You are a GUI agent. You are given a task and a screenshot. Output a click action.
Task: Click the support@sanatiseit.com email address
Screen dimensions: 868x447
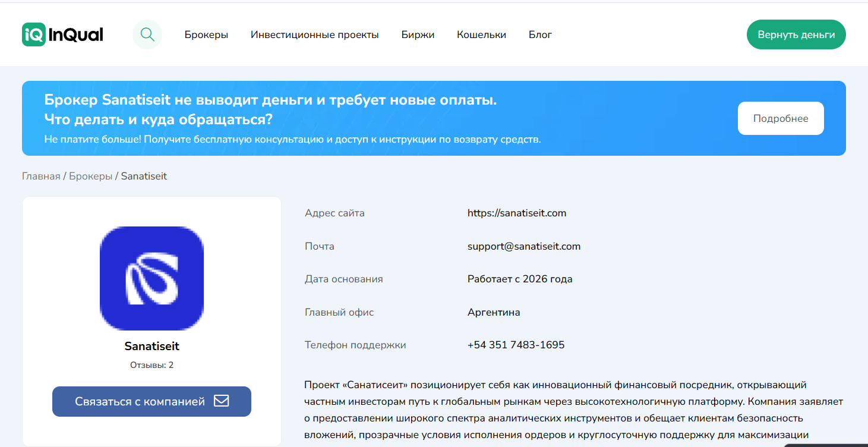pos(524,246)
